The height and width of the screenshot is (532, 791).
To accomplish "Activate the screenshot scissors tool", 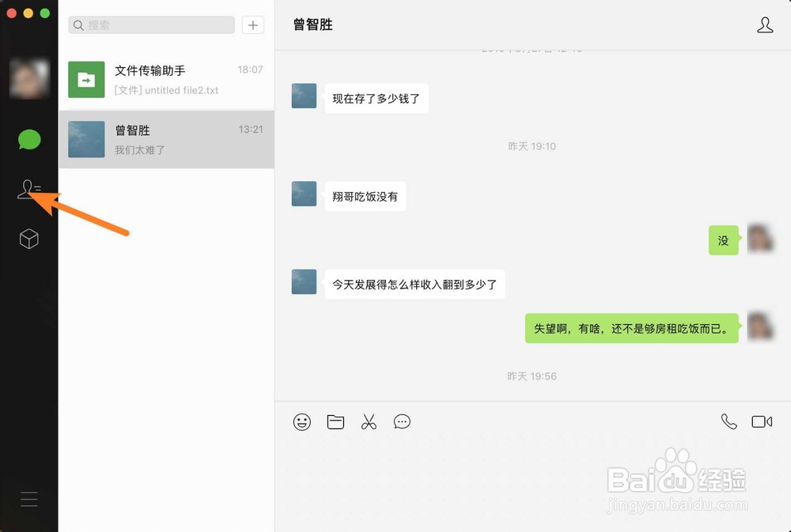I will pyautogui.click(x=369, y=421).
